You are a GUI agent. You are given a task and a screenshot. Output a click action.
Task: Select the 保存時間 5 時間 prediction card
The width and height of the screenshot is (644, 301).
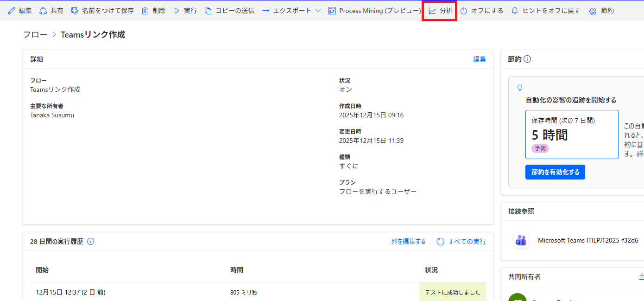click(572, 134)
